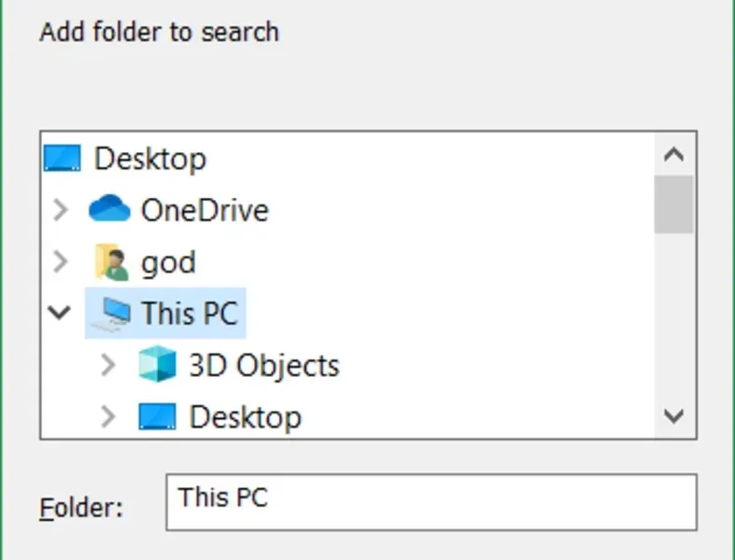Select the god folder label

(x=168, y=262)
